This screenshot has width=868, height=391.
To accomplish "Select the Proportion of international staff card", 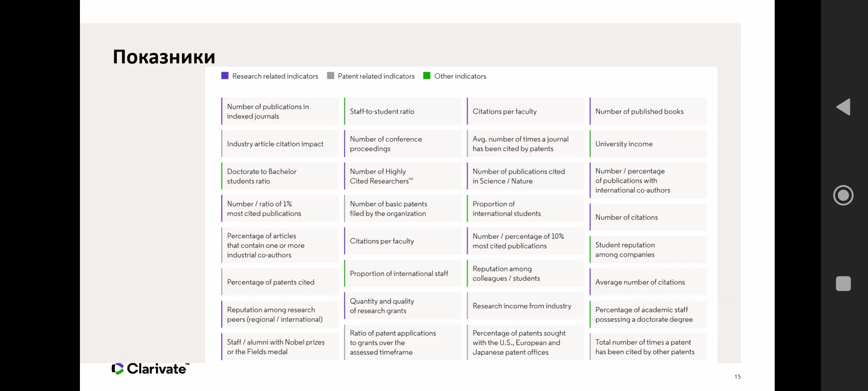I will [x=403, y=273].
